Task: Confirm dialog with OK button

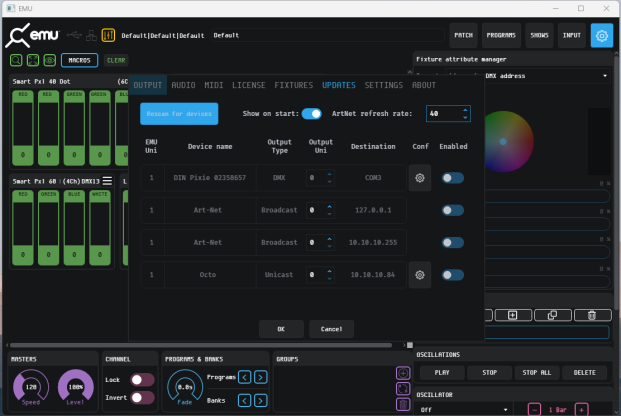Action: point(281,329)
